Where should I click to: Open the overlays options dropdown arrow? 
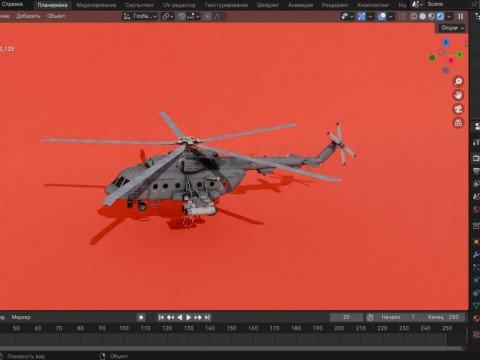coord(391,16)
